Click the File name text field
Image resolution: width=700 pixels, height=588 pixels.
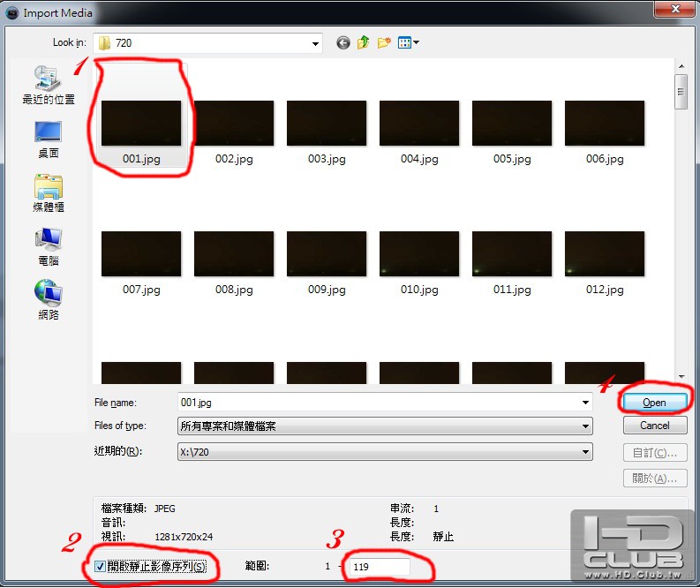[x=379, y=403]
